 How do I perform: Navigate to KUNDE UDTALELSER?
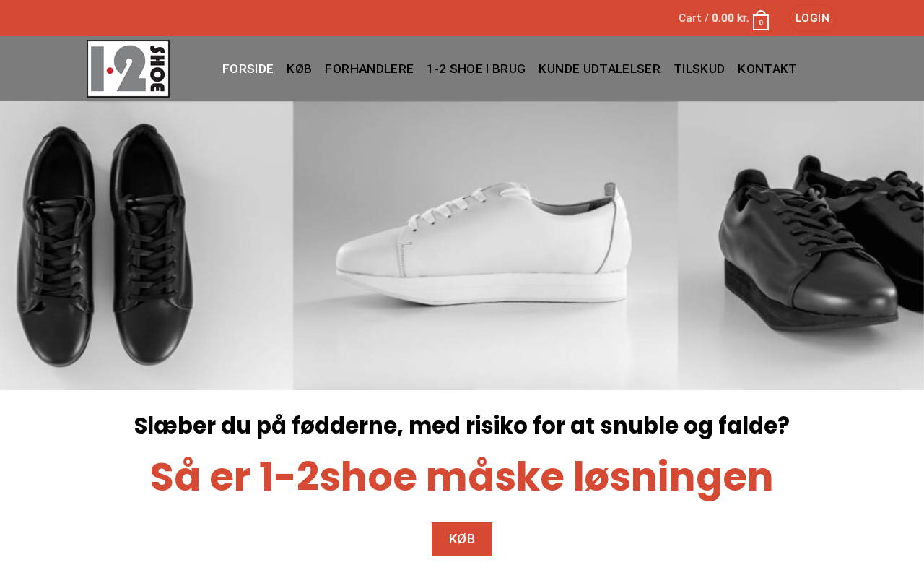tap(599, 69)
